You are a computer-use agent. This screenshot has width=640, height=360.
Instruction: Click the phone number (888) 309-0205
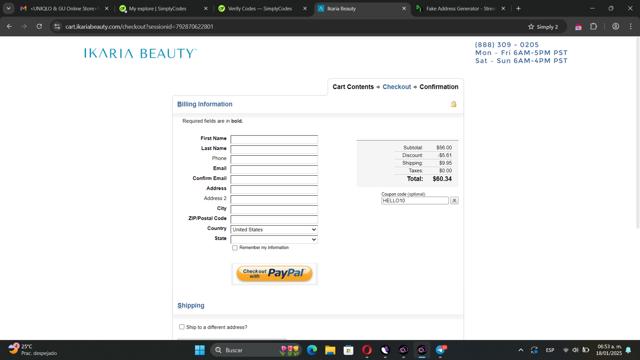pos(507,44)
